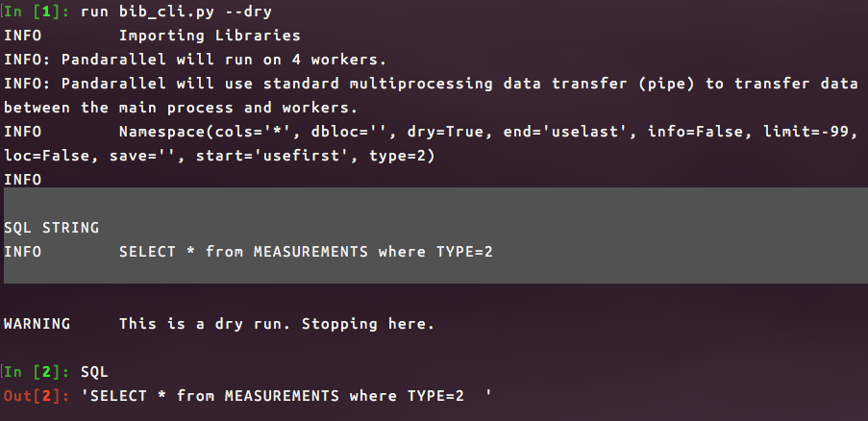Click the In [1] prompt label
Viewport: 868px width, 421px height.
tap(37, 12)
